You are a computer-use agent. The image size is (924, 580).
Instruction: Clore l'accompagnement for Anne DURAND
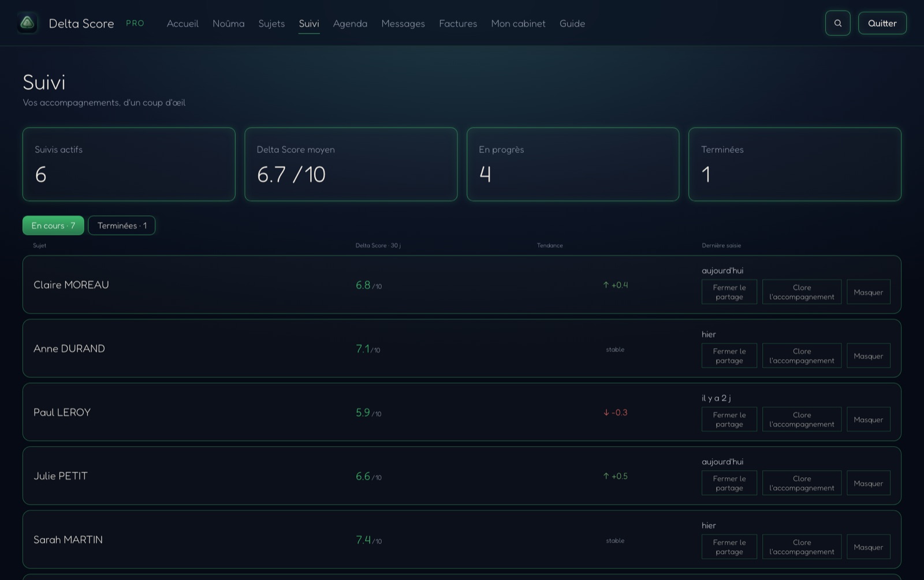802,356
